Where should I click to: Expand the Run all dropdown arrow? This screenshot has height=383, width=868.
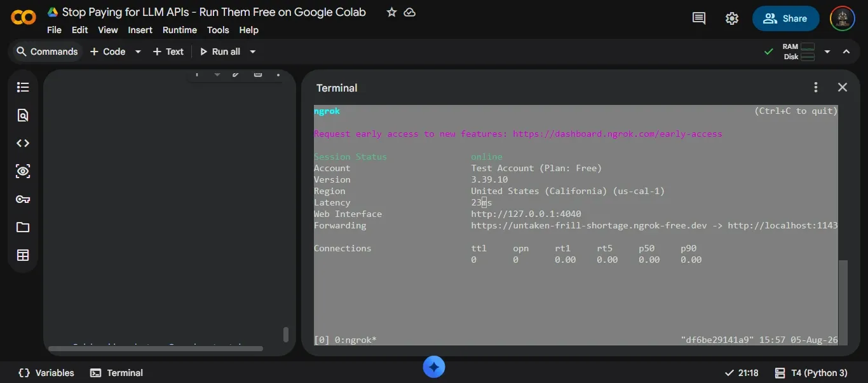(252, 52)
